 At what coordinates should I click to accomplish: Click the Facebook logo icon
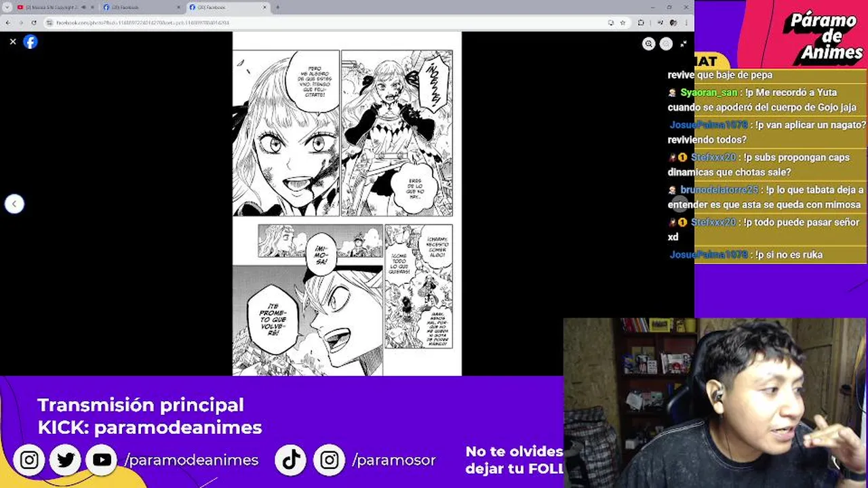tap(31, 41)
